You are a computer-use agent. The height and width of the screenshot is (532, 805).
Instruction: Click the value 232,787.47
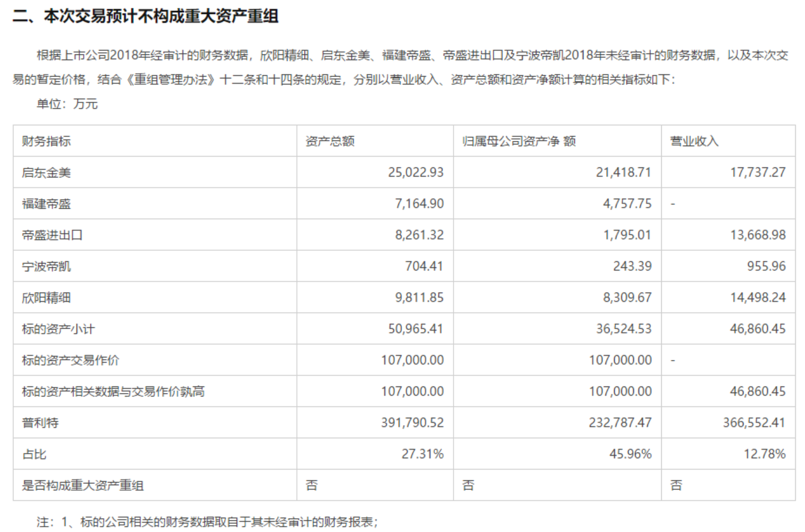click(620, 422)
